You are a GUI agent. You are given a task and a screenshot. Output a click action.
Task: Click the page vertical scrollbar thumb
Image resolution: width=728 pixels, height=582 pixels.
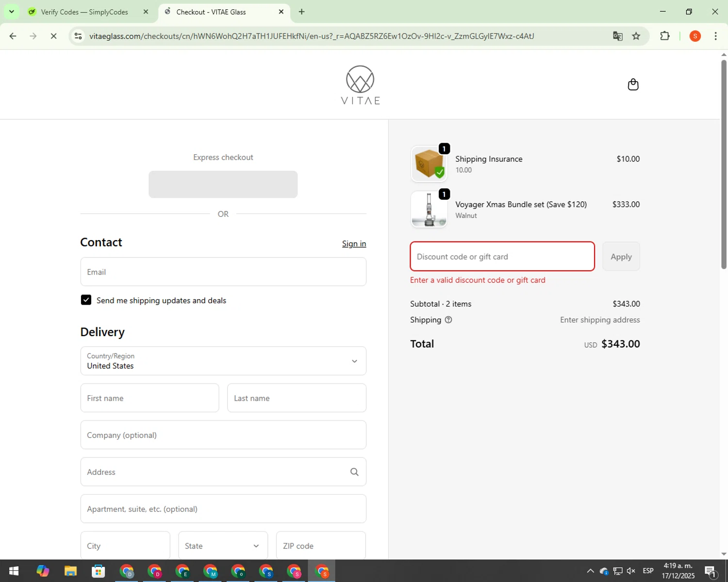point(724,165)
